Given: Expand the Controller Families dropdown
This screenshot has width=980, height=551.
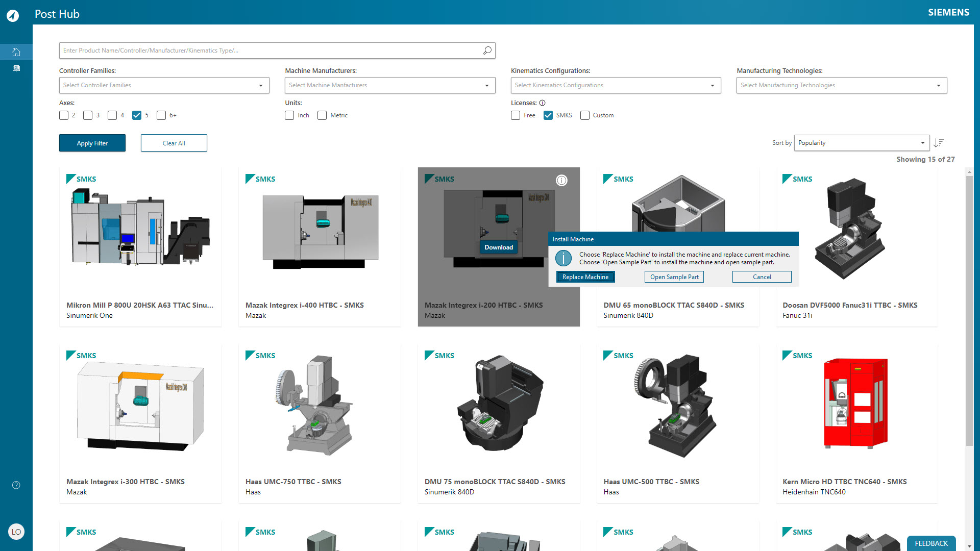Looking at the screenshot, I should point(164,85).
